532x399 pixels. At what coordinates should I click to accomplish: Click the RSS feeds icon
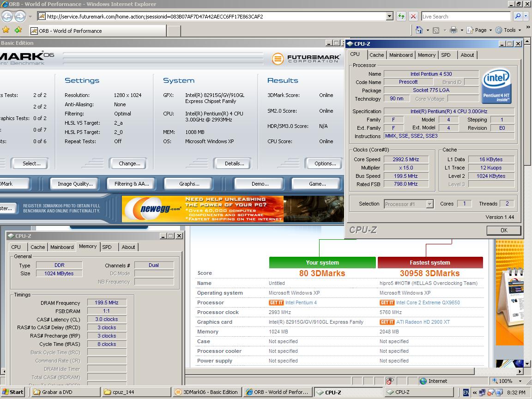coord(436,30)
